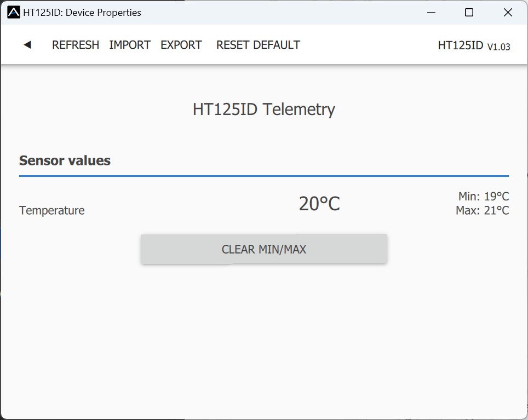The image size is (528, 420).
Task: Click the Kramer logo in the title bar
Action: [x=10, y=11]
